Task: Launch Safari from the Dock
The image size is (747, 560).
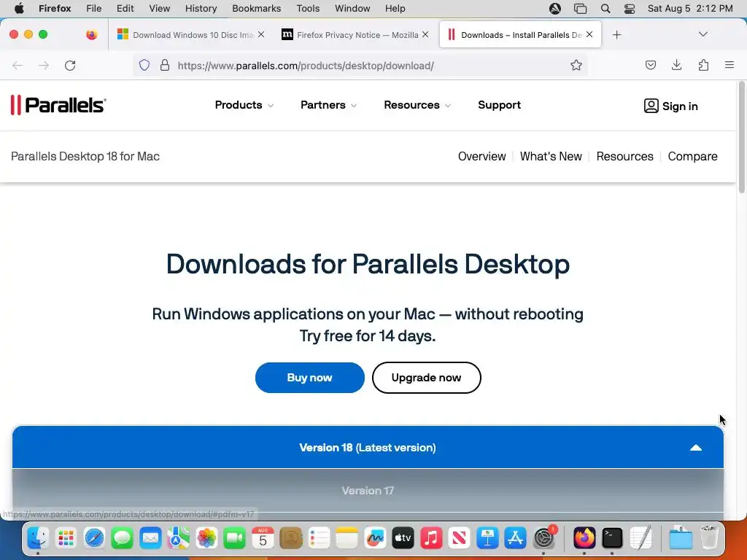Action: (x=94, y=539)
